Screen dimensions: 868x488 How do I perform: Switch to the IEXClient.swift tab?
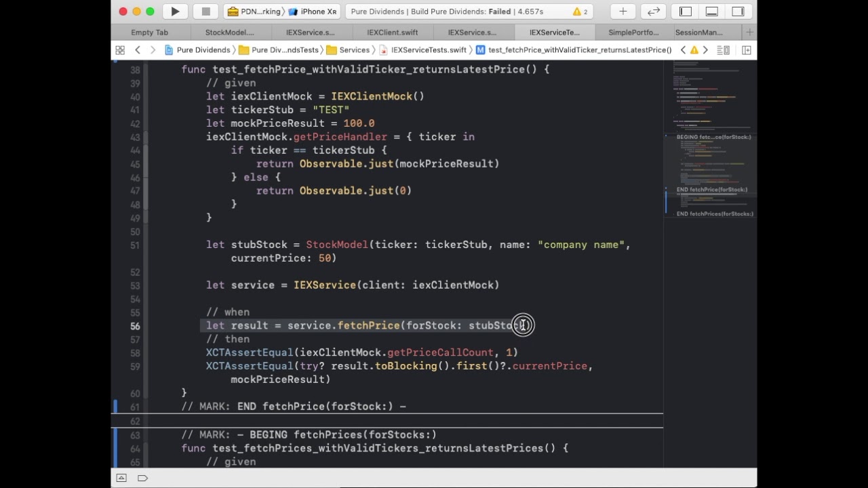pyautogui.click(x=393, y=33)
